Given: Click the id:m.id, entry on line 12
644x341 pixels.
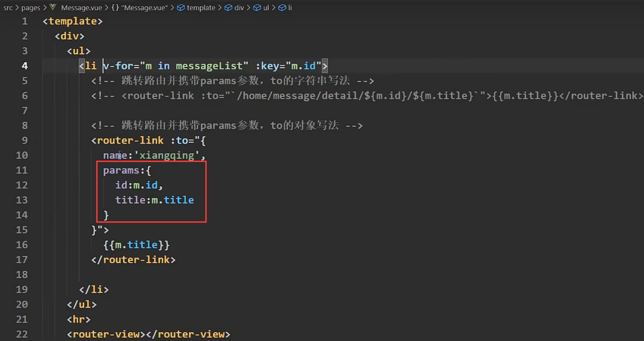Looking at the screenshot, I should (139, 185).
